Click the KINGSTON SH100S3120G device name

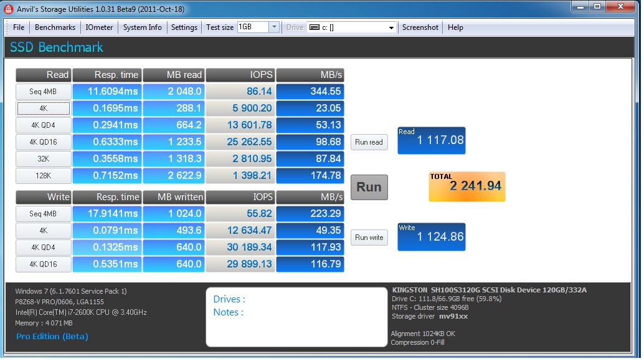tap(489, 291)
